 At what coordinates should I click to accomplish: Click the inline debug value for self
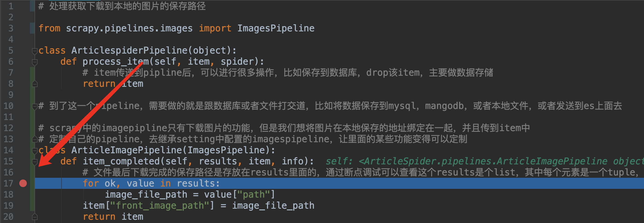pos(485,161)
